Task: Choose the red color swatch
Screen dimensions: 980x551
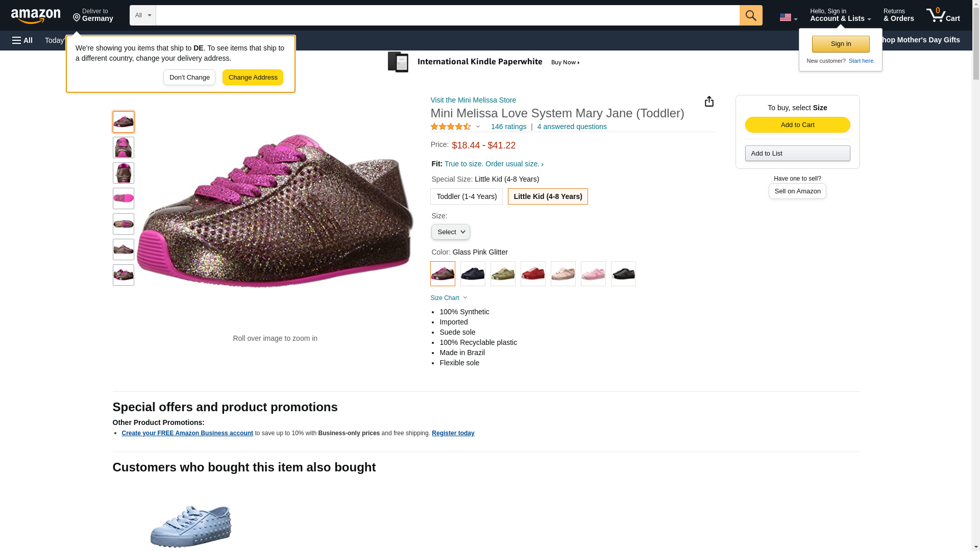Action: tap(533, 274)
